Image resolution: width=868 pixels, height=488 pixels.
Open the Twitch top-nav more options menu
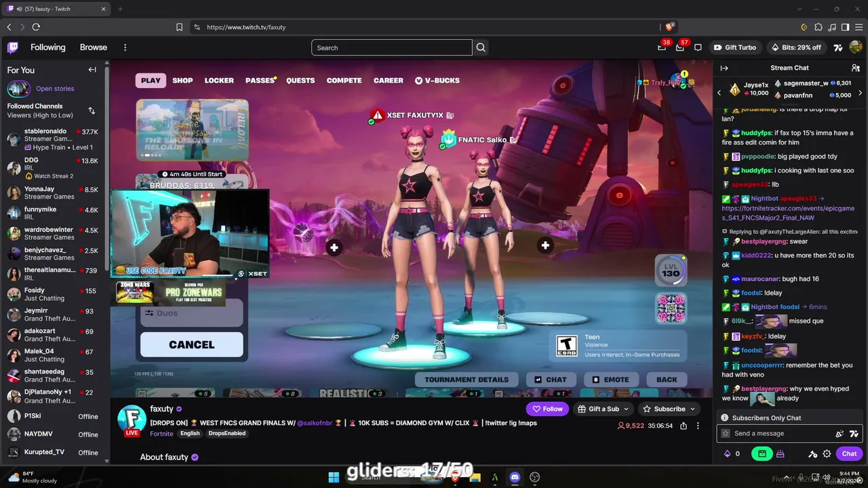pyautogui.click(x=125, y=47)
